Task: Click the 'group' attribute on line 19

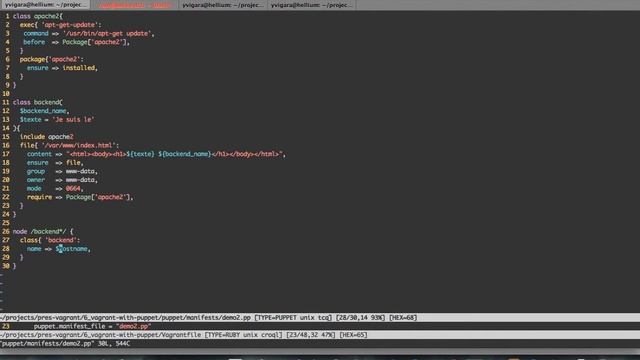Action: [36, 171]
